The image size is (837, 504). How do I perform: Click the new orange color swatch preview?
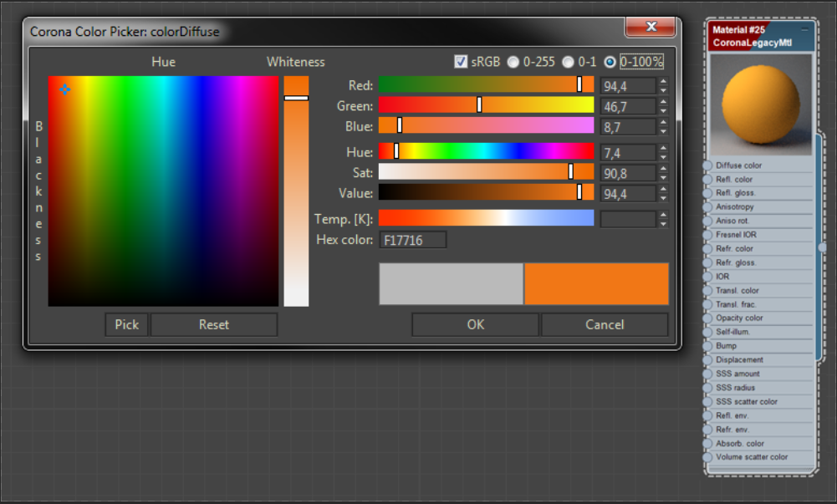pyautogui.click(x=595, y=284)
